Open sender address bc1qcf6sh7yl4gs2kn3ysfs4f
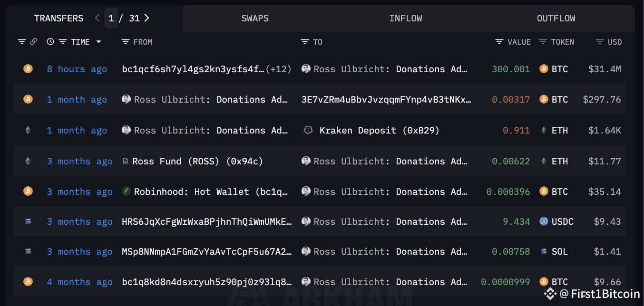Image resolution: width=644 pixels, height=306 pixels. (193, 69)
